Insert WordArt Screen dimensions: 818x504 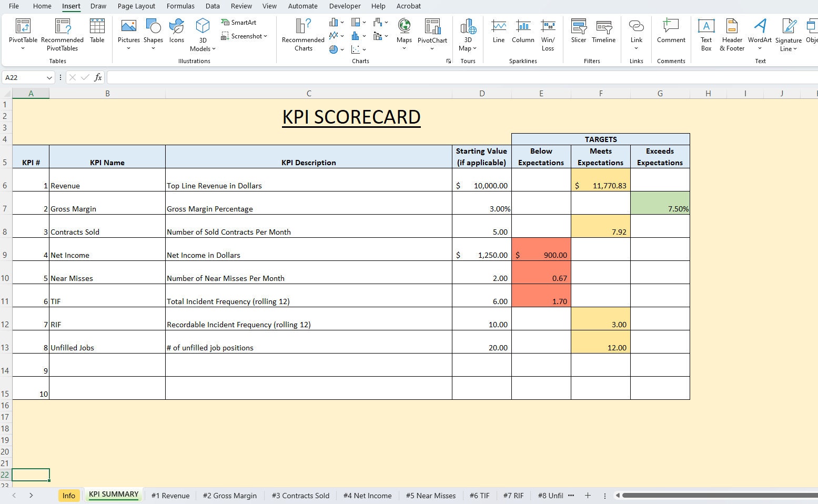[759, 32]
